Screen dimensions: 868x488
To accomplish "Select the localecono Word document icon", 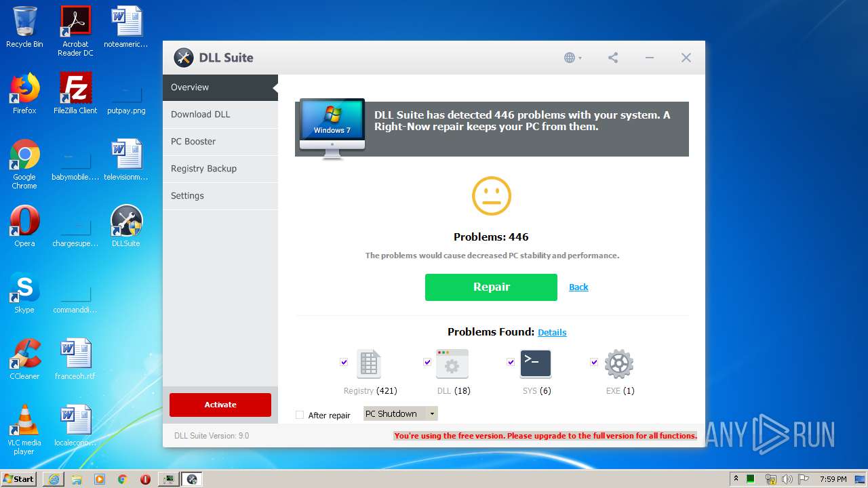I will pyautogui.click(x=75, y=426).
